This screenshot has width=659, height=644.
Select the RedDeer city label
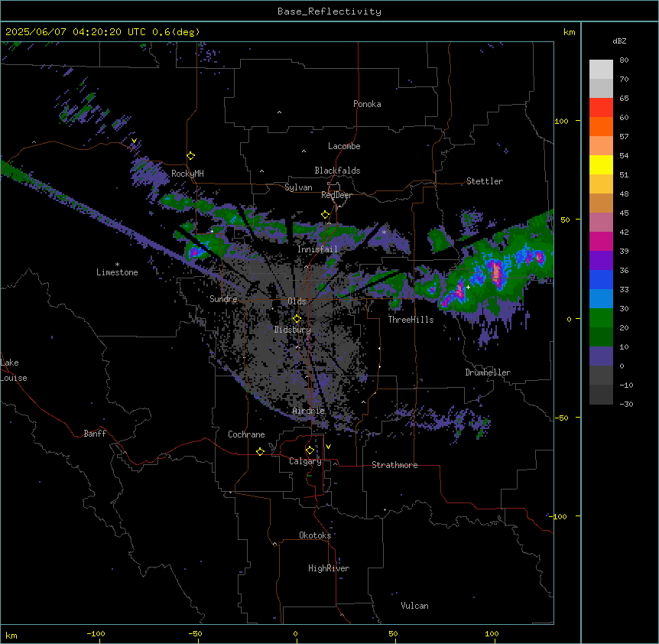(336, 195)
